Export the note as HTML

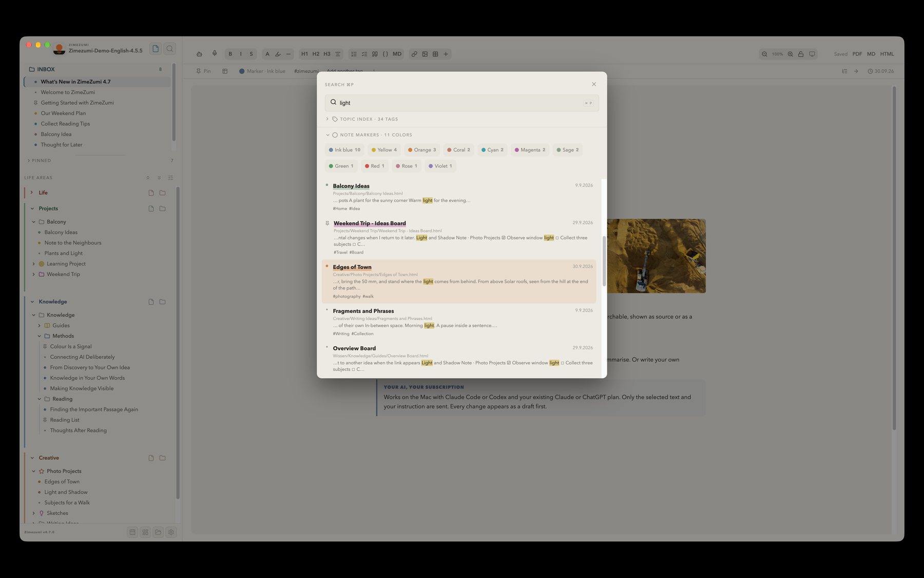[887, 54]
